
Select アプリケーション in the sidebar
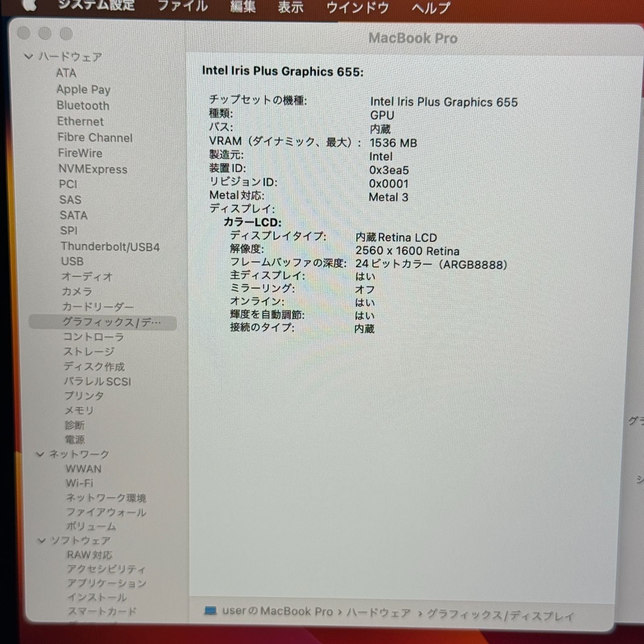[x=107, y=583]
